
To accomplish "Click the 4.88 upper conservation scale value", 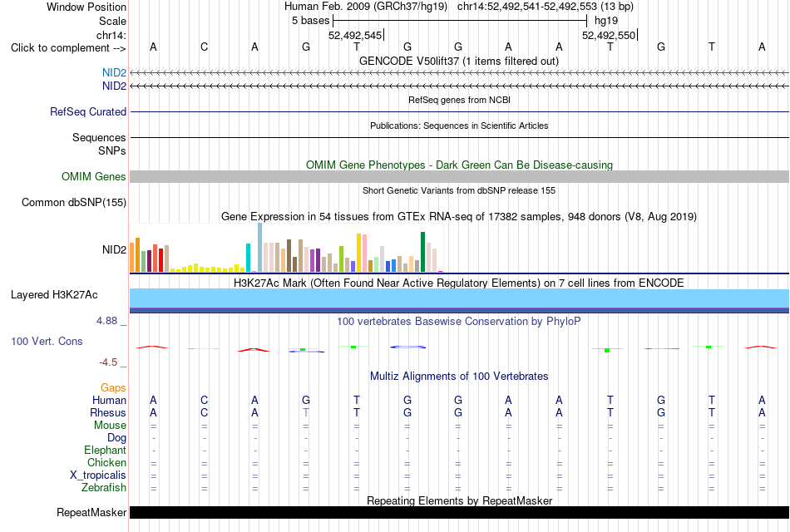I will pyautogui.click(x=106, y=321).
